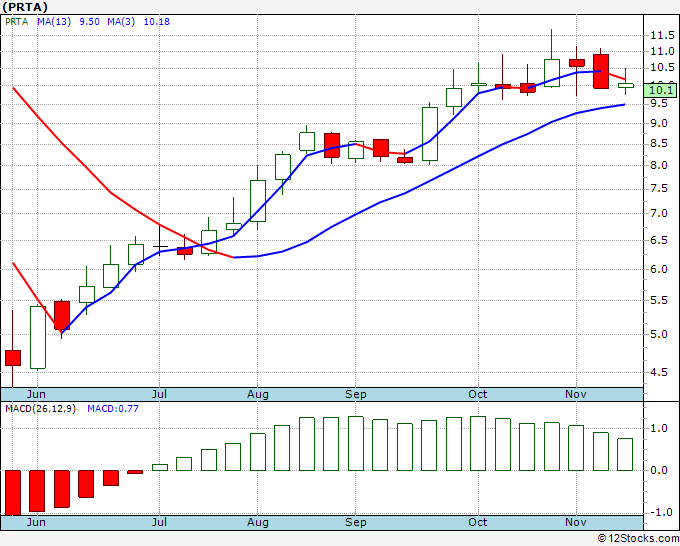Click the 11.5 price axis label
Screen dimensions: 680x546
tap(662, 36)
